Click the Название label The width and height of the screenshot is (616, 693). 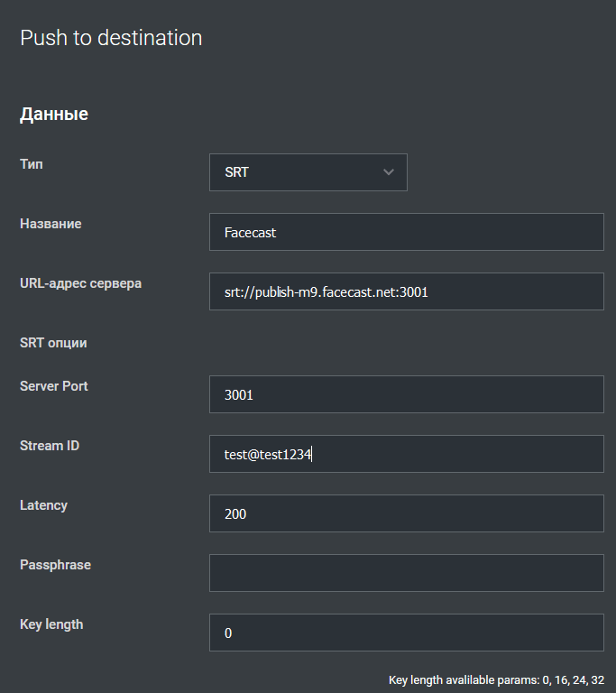[x=51, y=224]
